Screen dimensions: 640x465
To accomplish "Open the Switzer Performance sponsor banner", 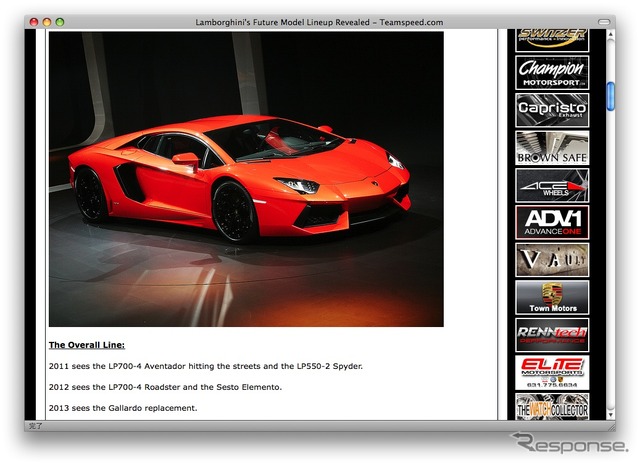I will pyautogui.click(x=552, y=40).
